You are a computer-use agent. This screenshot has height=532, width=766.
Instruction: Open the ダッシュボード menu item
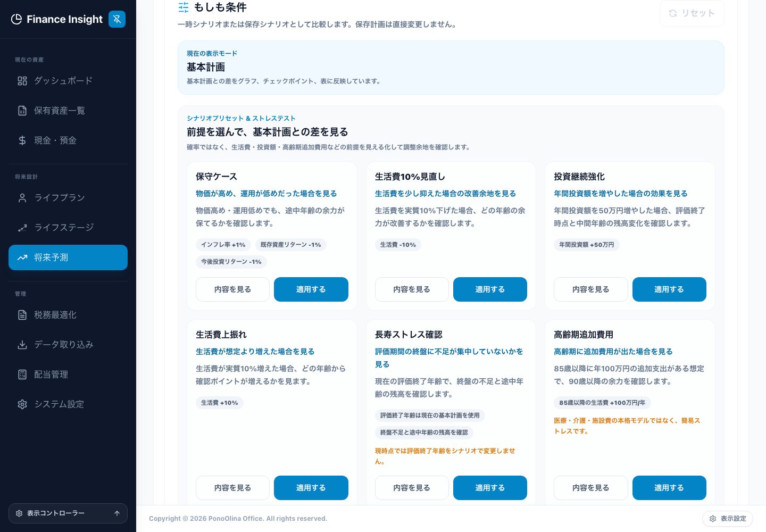pyautogui.click(x=68, y=81)
